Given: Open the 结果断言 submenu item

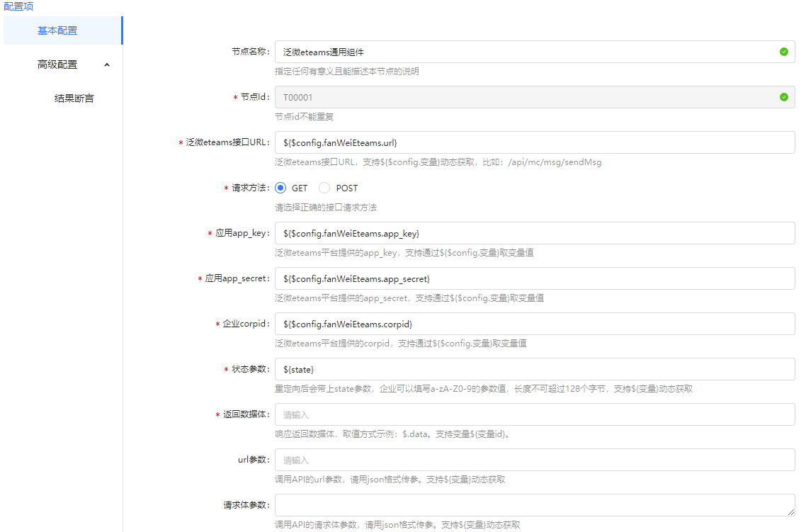Looking at the screenshot, I should click(x=74, y=98).
